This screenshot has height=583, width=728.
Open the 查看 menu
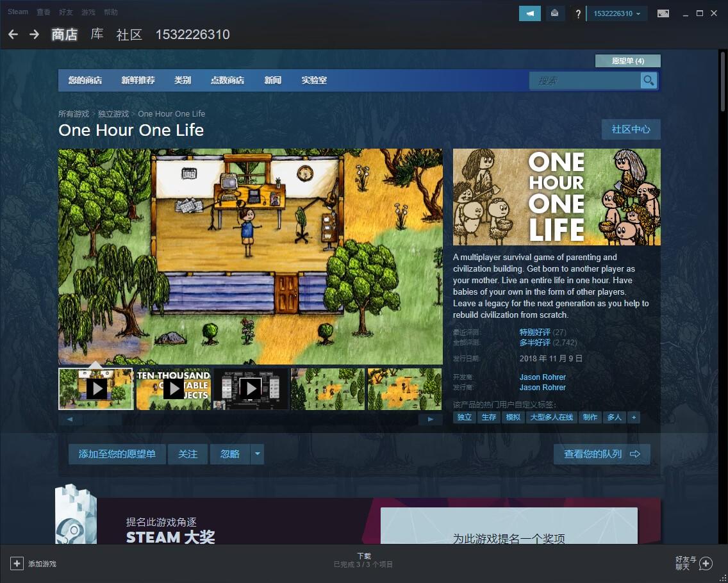click(x=44, y=12)
